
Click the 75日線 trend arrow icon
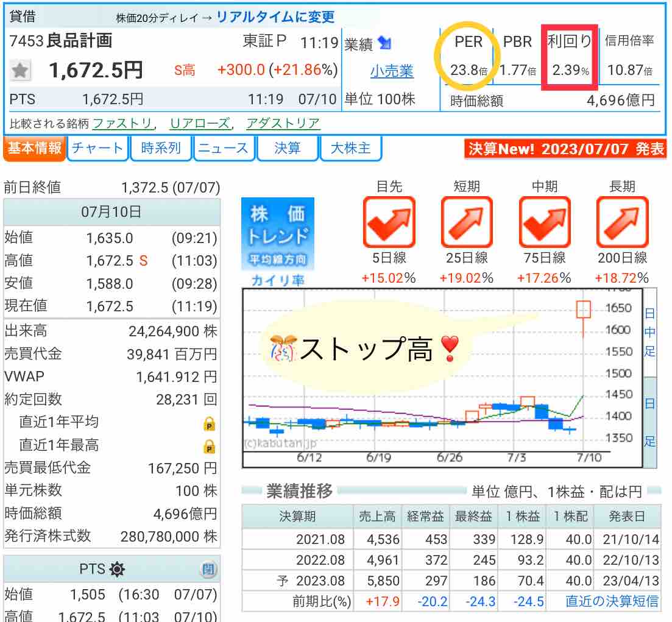point(545,222)
